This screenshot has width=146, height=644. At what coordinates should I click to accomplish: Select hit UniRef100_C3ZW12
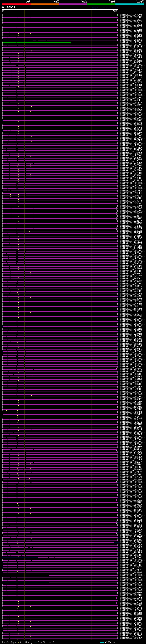click(x=131, y=22)
